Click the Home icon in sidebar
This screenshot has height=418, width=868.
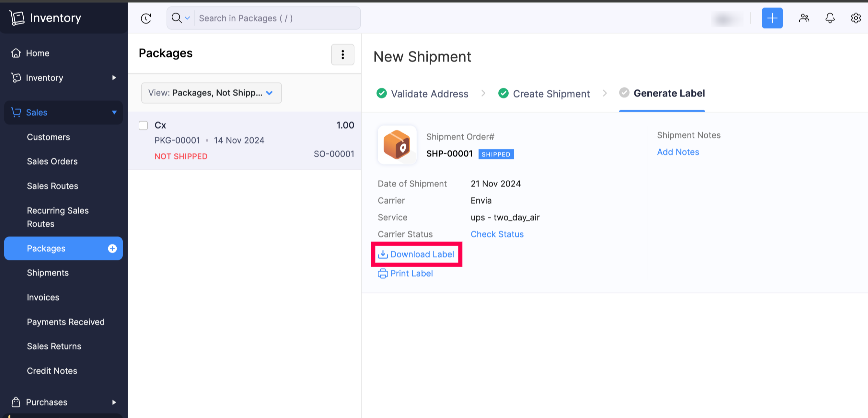click(16, 53)
